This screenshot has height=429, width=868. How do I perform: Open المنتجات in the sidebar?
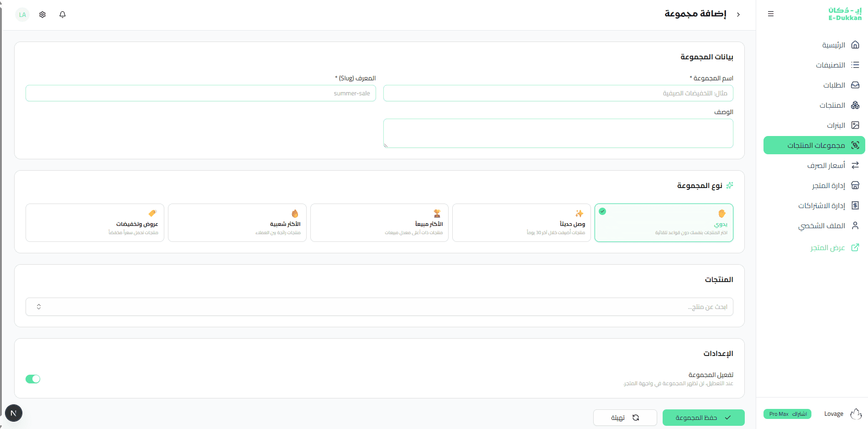(x=814, y=105)
